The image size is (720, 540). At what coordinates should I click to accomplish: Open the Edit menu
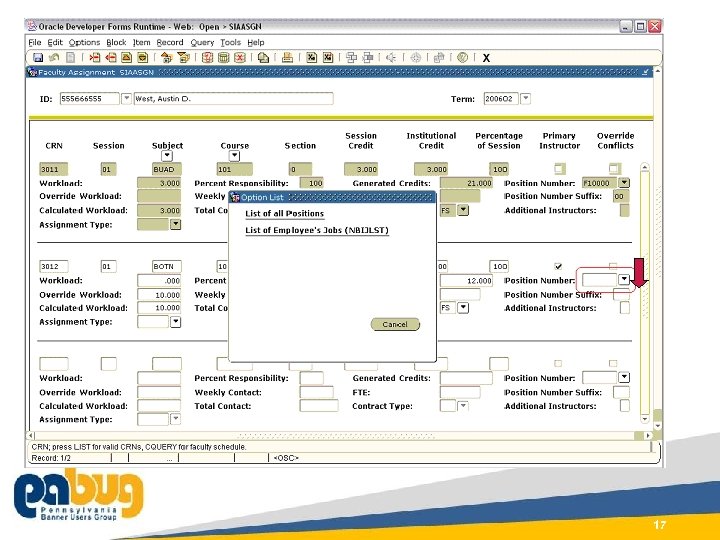point(55,42)
